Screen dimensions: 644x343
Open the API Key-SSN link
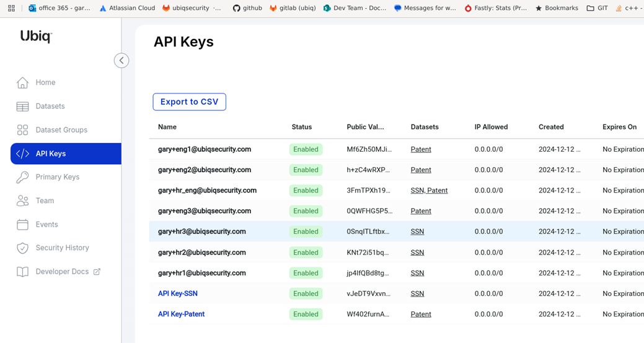177,293
